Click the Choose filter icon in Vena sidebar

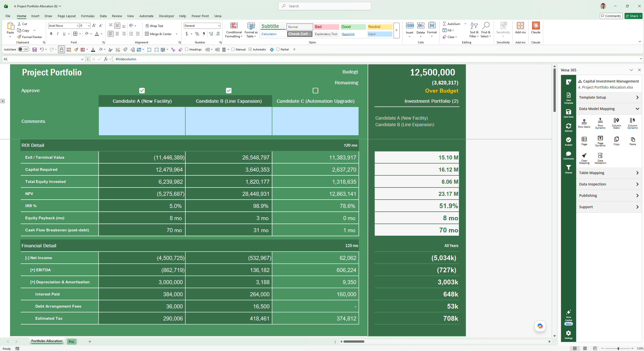568,169
